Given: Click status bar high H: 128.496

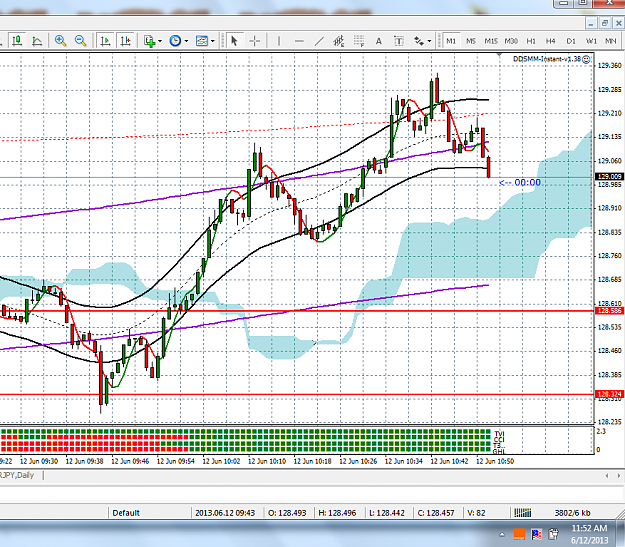Looking at the screenshot, I should pyautogui.click(x=337, y=513).
